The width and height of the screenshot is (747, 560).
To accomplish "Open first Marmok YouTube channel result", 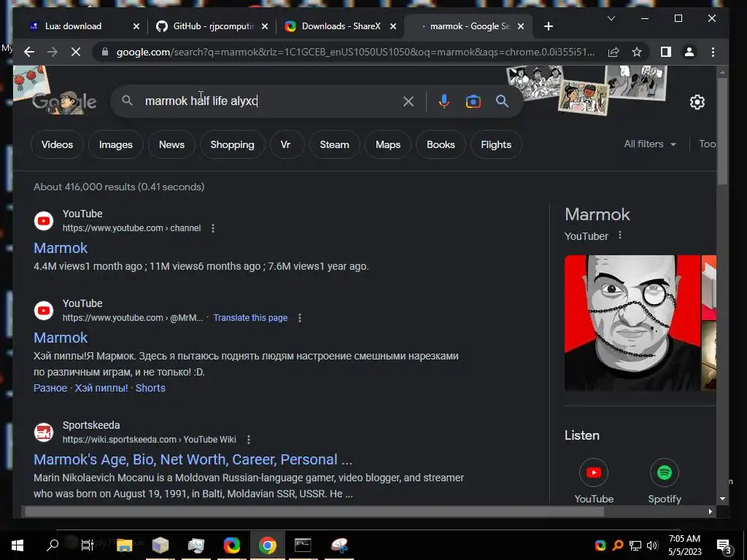I will (61, 248).
